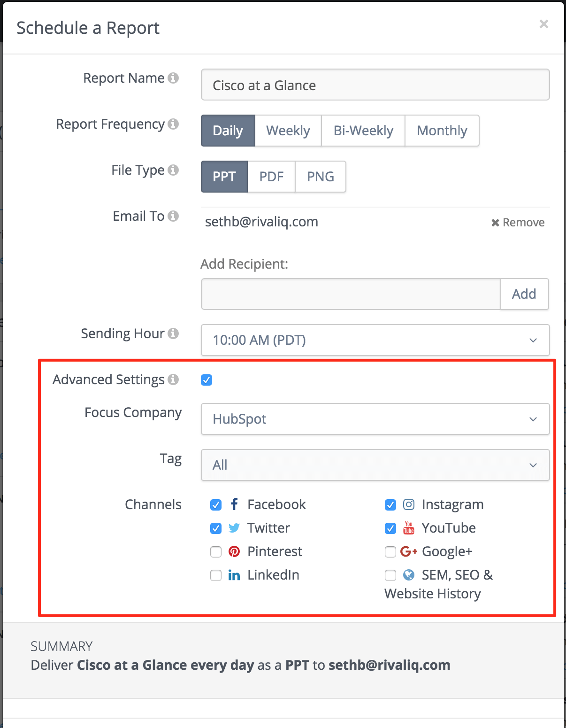Click the Email To info icon
This screenshot has width=566, height=728.
click(x=173, y=216)
